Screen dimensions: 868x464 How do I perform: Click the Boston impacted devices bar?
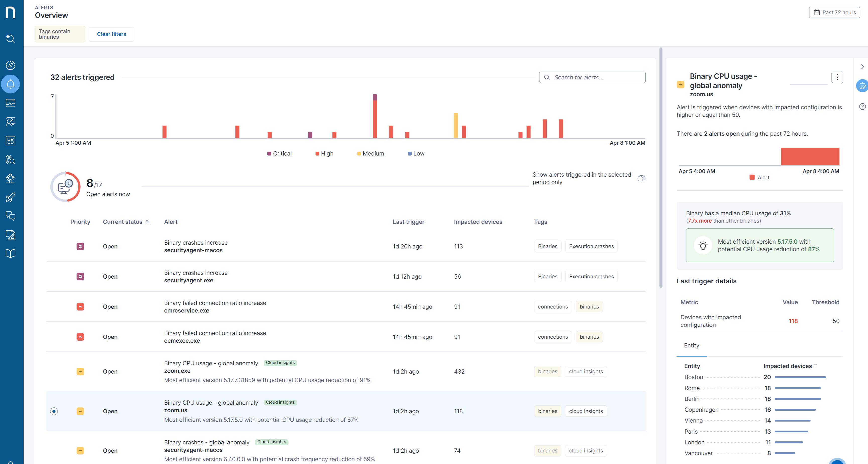[800, 377]
